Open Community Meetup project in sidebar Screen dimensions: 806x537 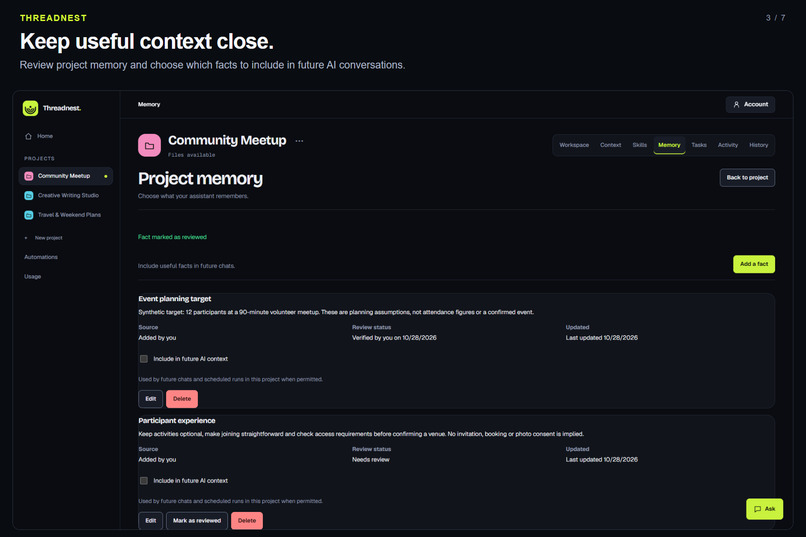point(66,176)
